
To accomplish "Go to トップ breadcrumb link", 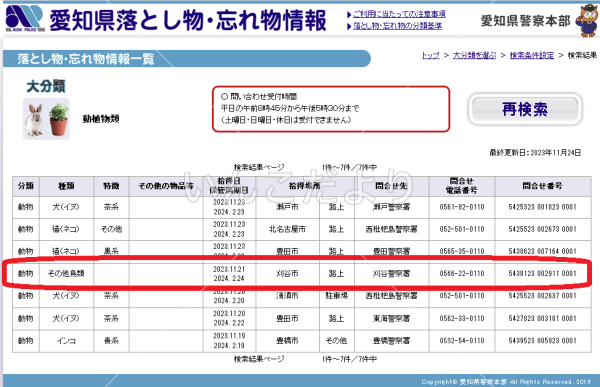I will click(x=430, y=56).
